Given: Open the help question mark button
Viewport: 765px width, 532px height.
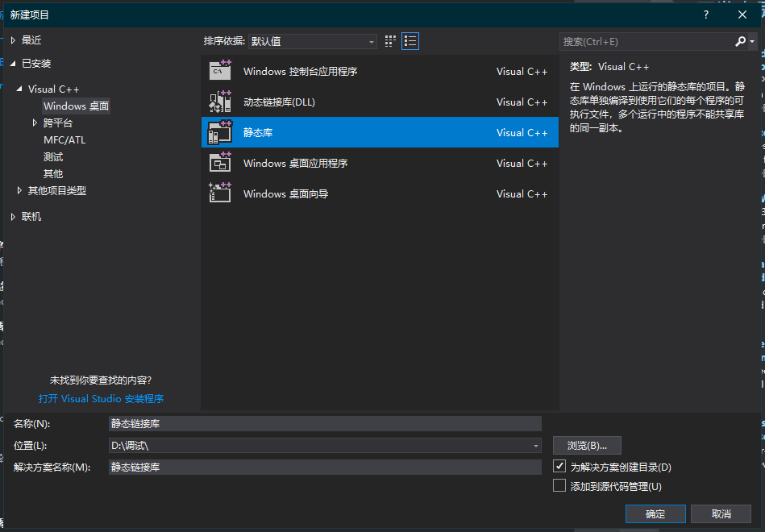Looking at the screenshot, I should point(706,15).
